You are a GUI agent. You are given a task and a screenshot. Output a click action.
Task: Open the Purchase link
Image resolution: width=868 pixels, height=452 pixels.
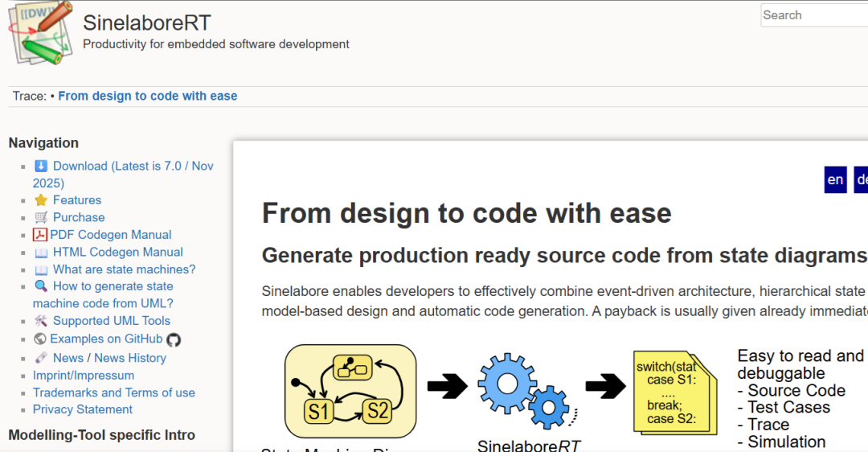79,217
